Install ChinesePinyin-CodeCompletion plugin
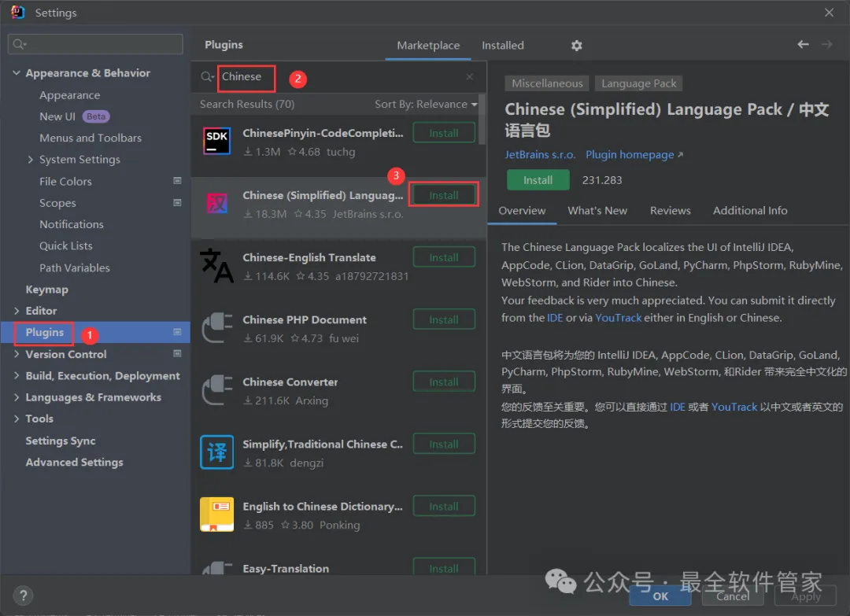This screenshot has height=616, width=850. [444, 133]
